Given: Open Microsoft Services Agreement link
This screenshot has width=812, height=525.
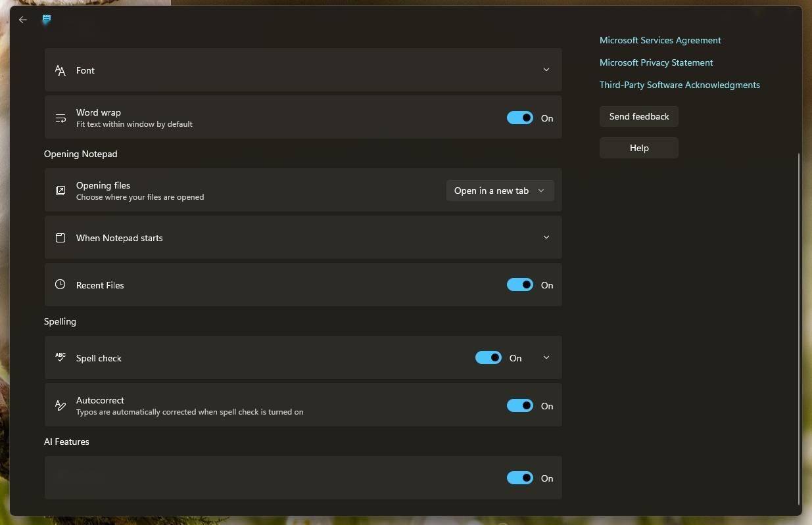Looking at the screenshot, I should click(660, 40).
